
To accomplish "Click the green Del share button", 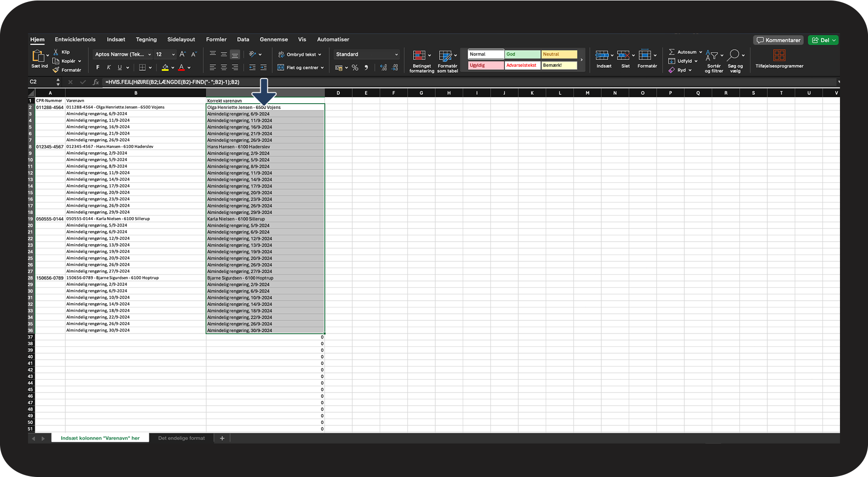I will tap(823, 40).
